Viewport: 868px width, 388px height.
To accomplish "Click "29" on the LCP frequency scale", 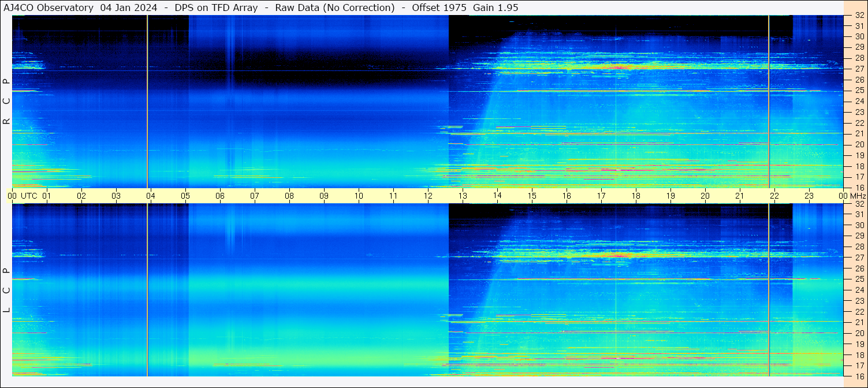I will [859, 236].
